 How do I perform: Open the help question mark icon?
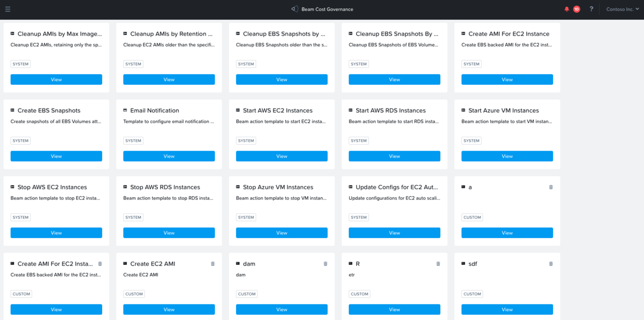coord(591,9)
